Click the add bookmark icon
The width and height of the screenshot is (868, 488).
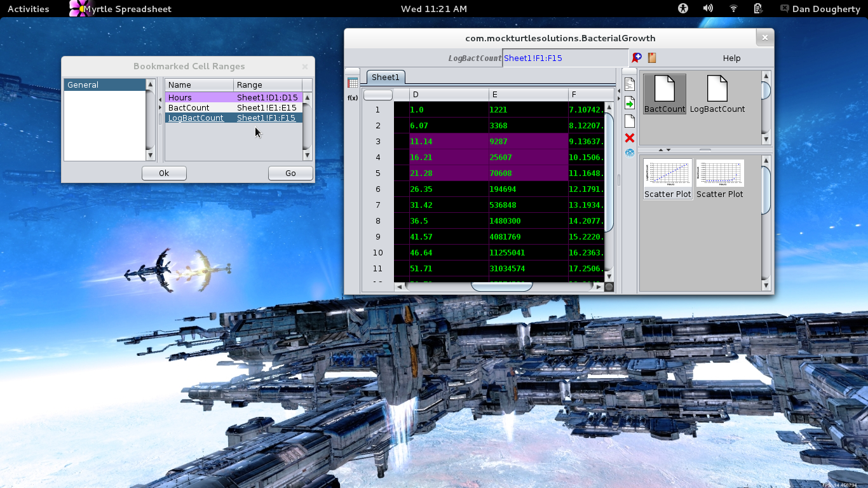tap(636, 58)
